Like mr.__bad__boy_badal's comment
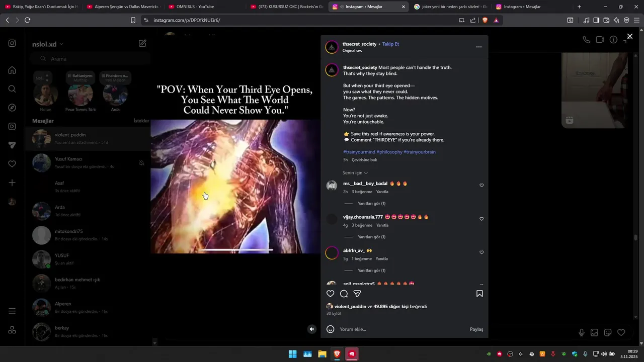The height and width of the screenshot is (362, 644). coord(481,186)
